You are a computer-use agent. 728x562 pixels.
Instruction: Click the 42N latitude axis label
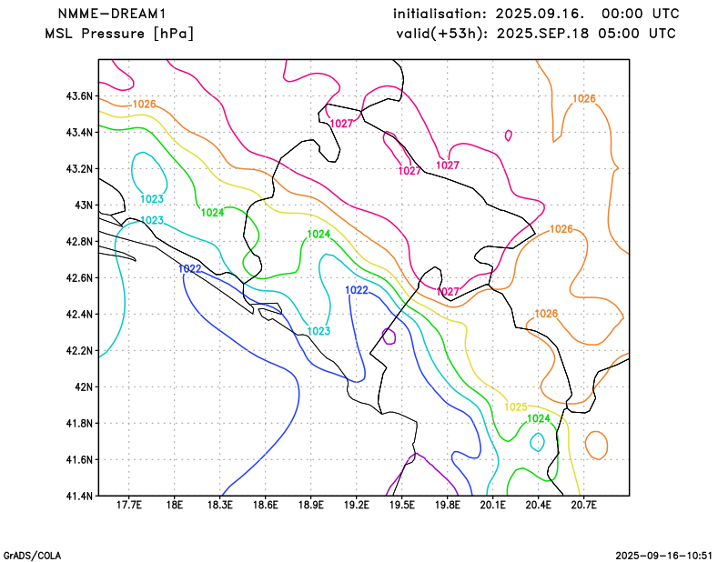pos(84,386)
